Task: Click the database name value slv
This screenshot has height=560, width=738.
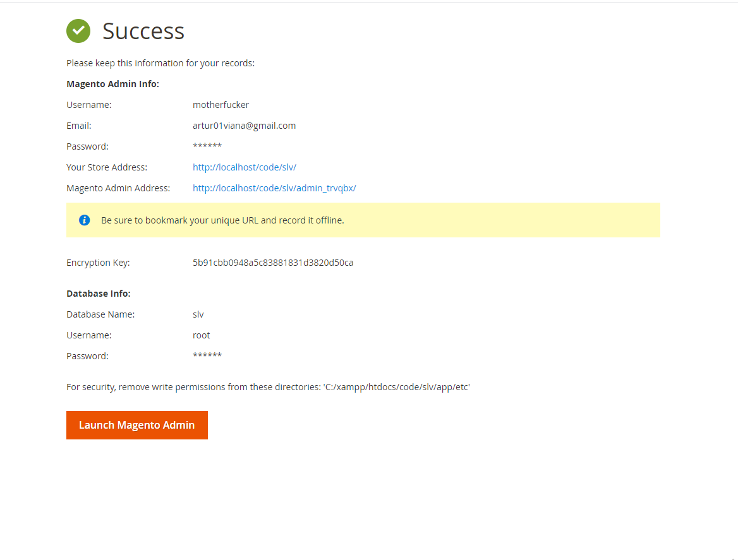Action: 198,314
